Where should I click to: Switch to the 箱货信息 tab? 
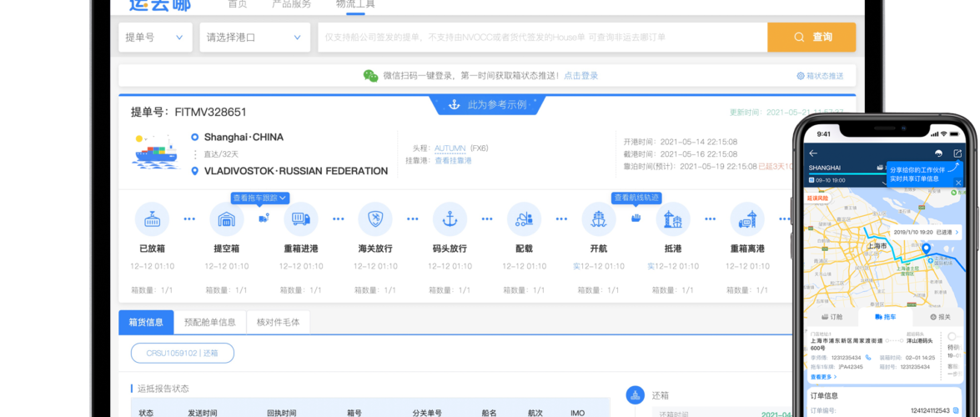coord(146,323)
